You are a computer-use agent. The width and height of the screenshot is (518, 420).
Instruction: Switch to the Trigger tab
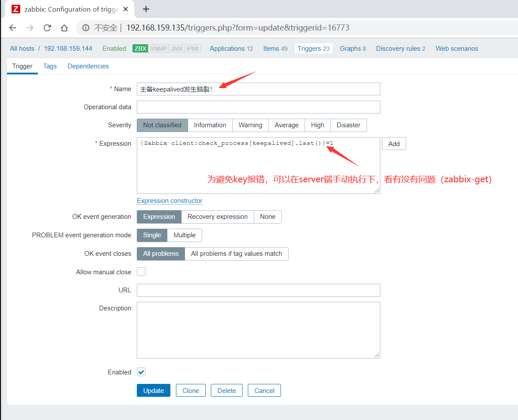(22, 66)
